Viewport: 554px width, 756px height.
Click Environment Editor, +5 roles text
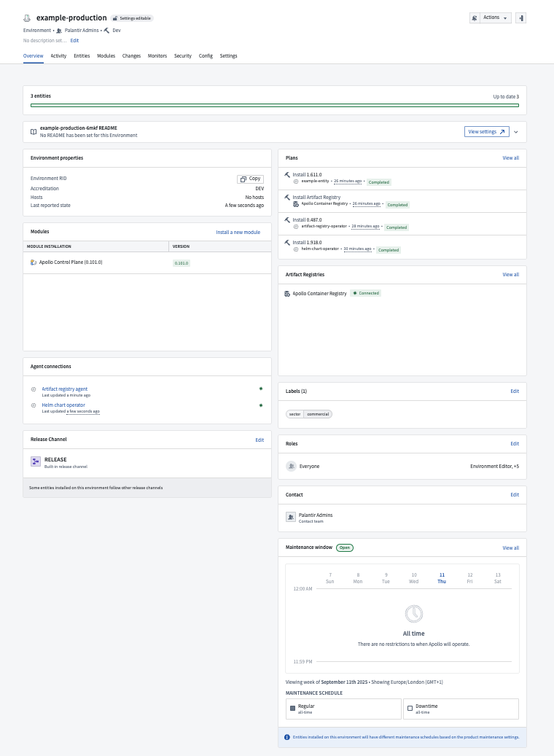[x=495, y=467]
